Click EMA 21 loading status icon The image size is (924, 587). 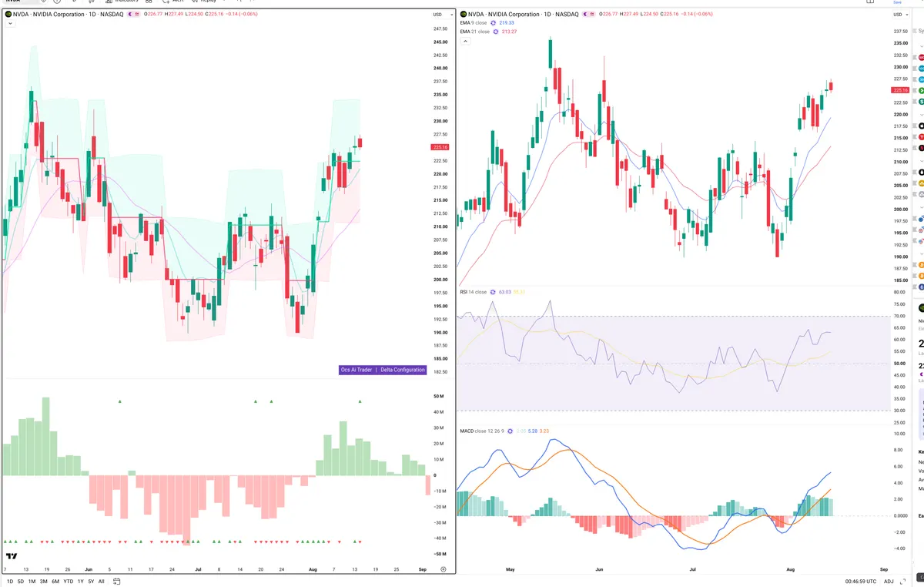pyautogui.click(x=495, y=32)
